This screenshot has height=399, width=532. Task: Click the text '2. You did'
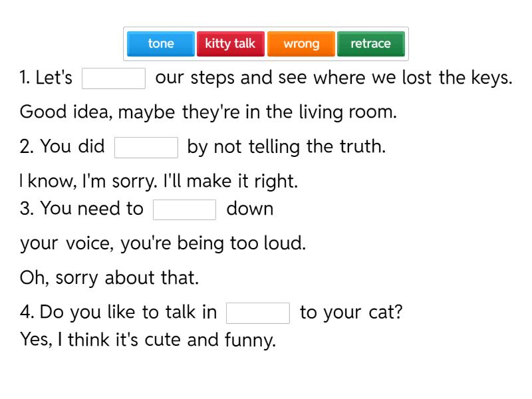[62, 146]
